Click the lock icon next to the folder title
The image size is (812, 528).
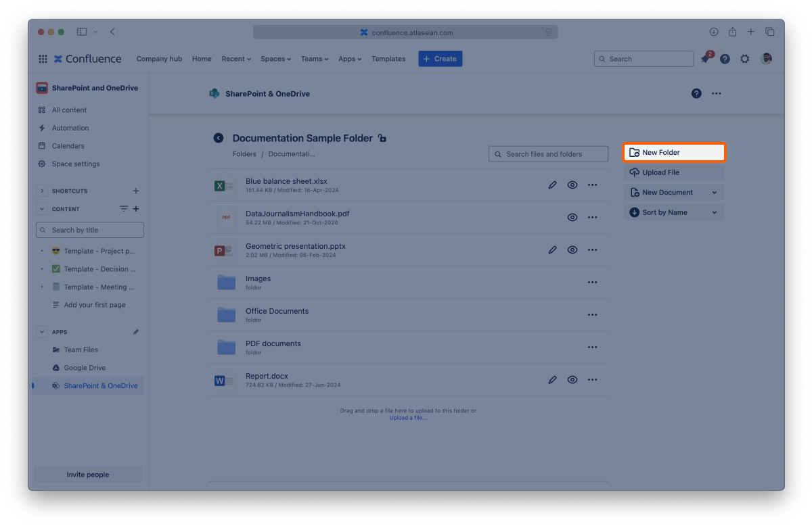[382, 139]
